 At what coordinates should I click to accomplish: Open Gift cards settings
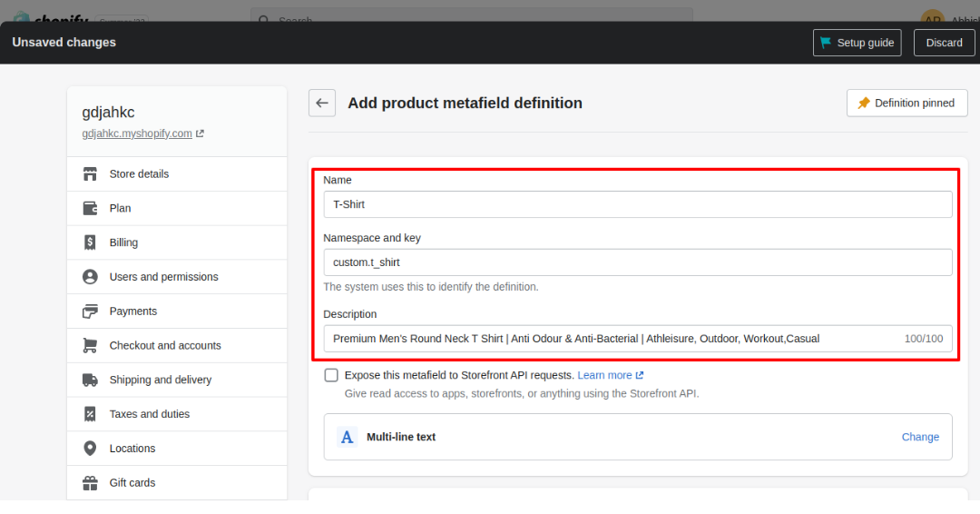point(177,483)
